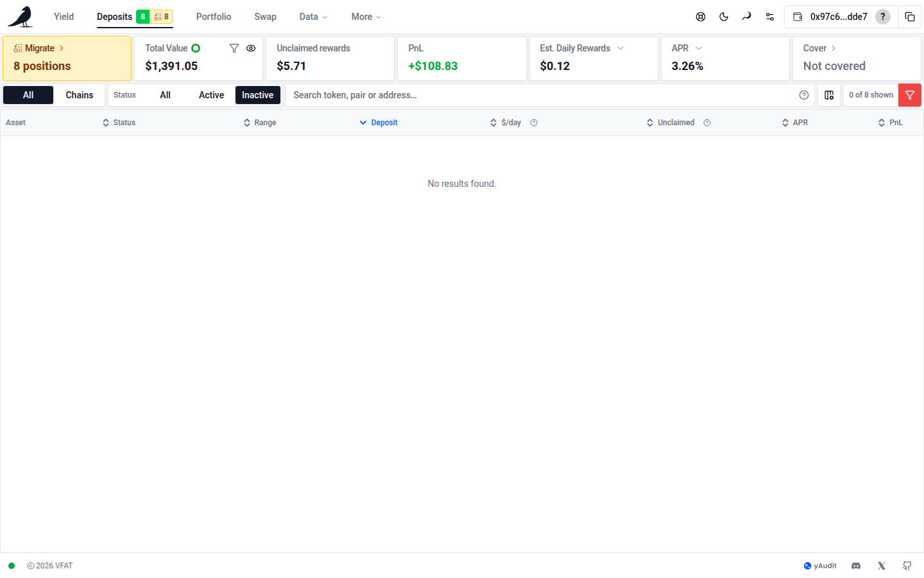Open the yAudit link

pyautogui.click(x=820, y=566)
